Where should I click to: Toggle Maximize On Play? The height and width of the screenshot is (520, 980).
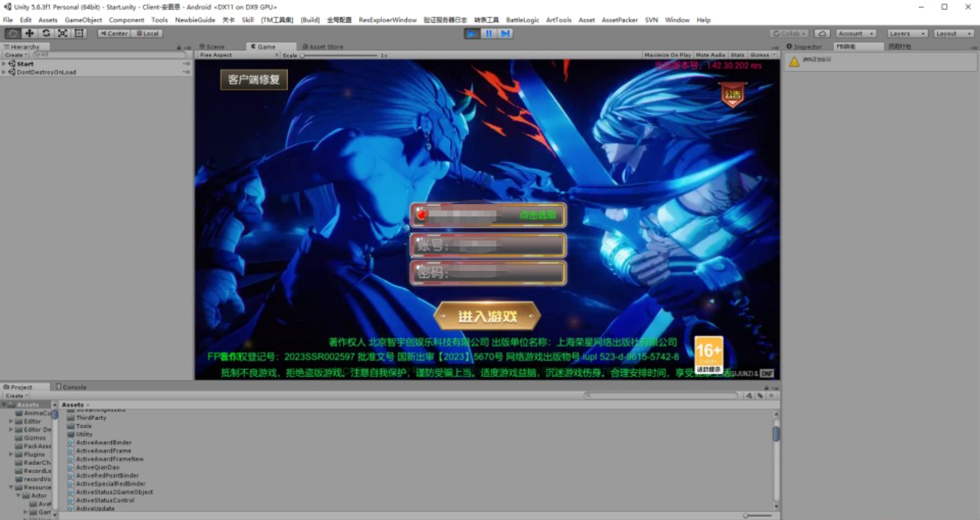click(x=667, y=55)
